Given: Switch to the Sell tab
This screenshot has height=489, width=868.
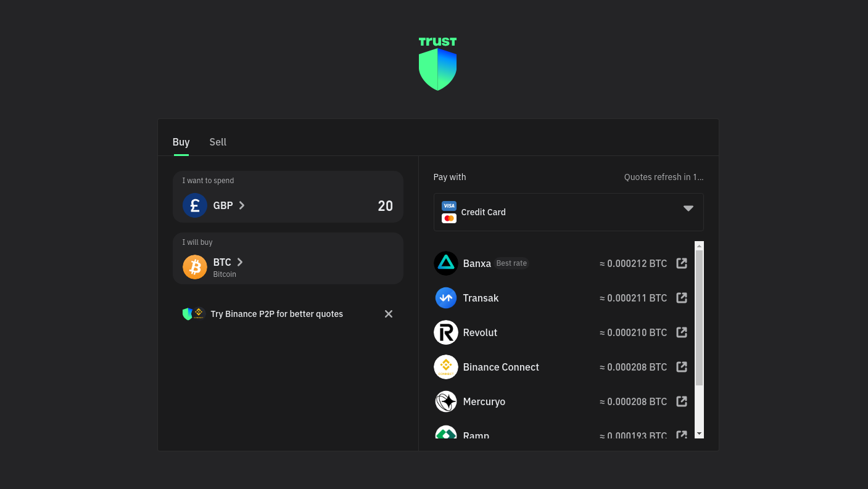Looking at the screenshot, I should tap(218, 142).
